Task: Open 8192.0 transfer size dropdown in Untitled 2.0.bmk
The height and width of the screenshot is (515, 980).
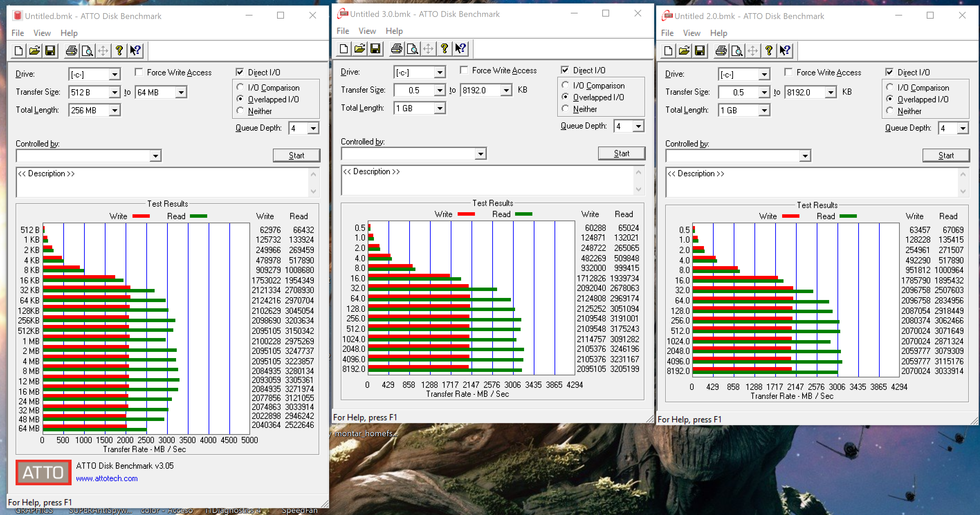Action: coord(831,92)
